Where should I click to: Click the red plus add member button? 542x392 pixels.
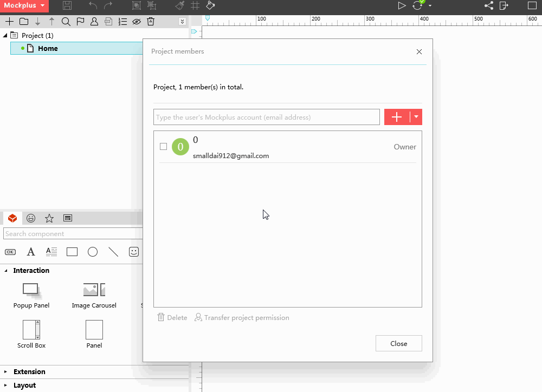point(397,117)
